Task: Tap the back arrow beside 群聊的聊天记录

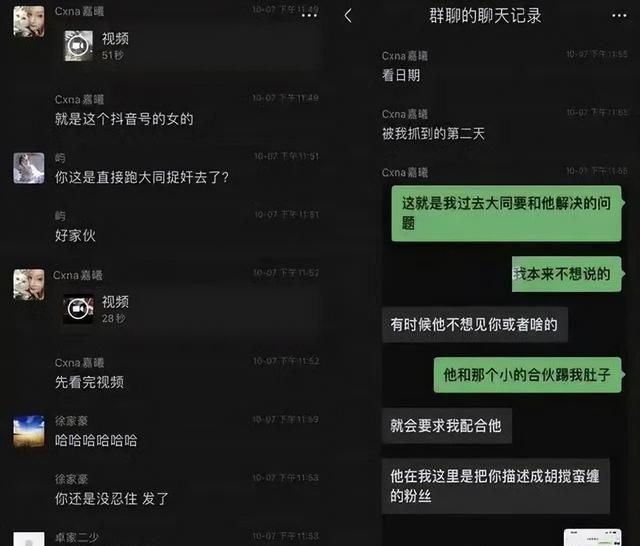Action: pos(348,16)
